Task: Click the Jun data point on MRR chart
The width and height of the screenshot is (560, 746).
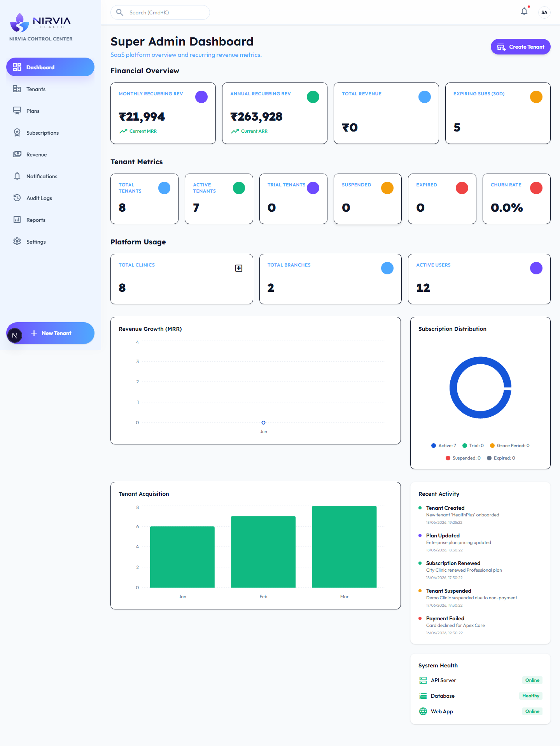Action: click(263, 423)
